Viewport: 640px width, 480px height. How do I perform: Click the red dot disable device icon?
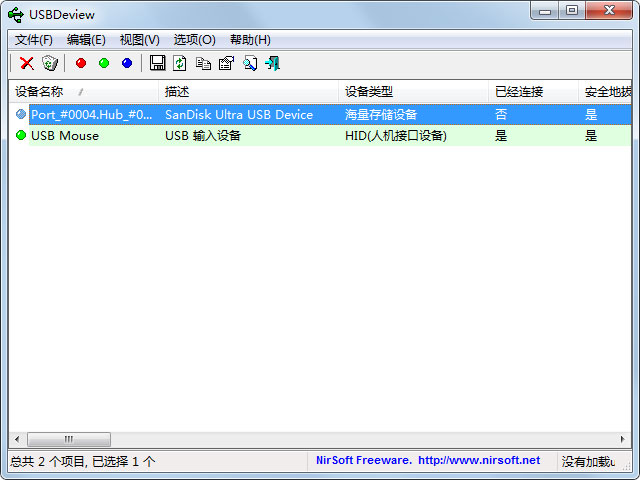pyautogui.click(x=81, y=63)
